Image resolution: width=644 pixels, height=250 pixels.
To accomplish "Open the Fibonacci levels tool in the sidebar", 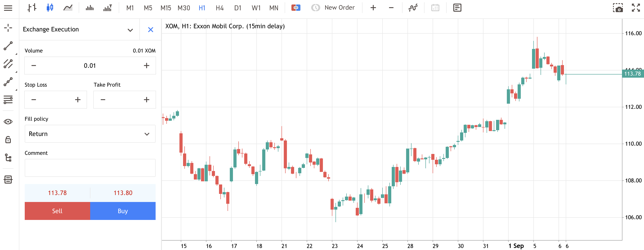I will coord(8,100).
